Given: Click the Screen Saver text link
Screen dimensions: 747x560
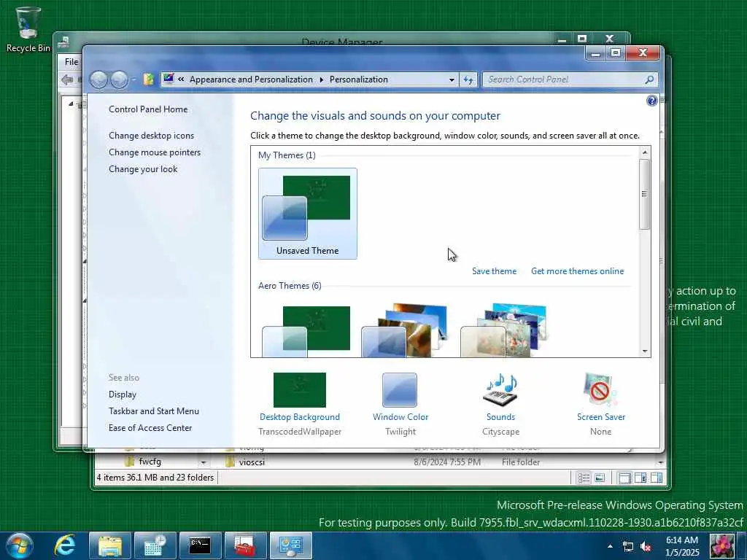Looking at the screenshot, I should coord(601,416).
